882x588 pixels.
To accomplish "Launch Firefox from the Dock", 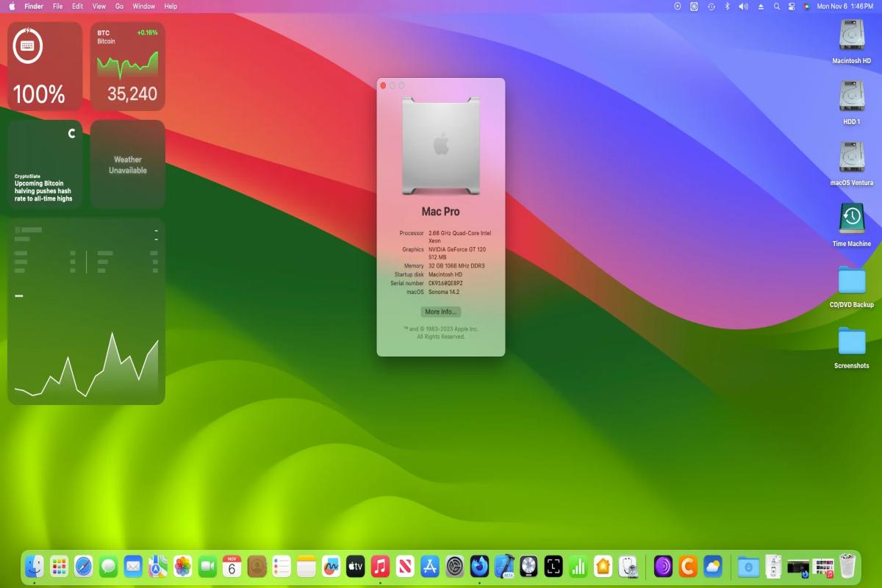I will point(479,567).
